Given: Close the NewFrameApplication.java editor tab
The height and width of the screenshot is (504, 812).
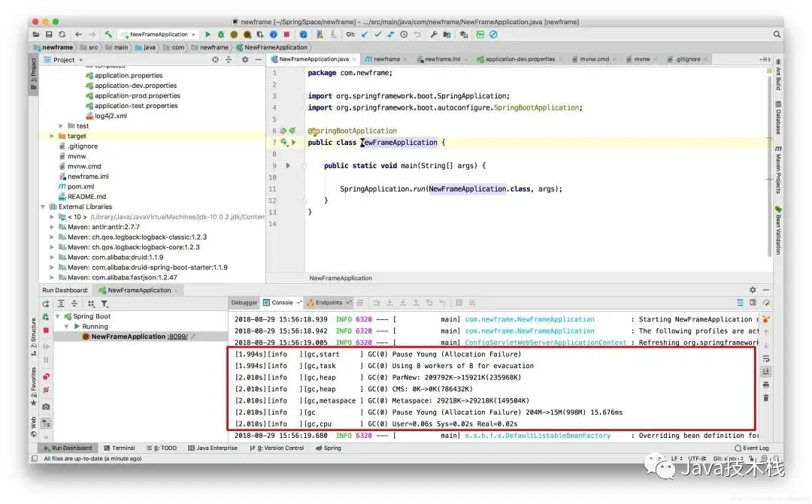Looking at the screenshot, I should [x=354, y=59].
